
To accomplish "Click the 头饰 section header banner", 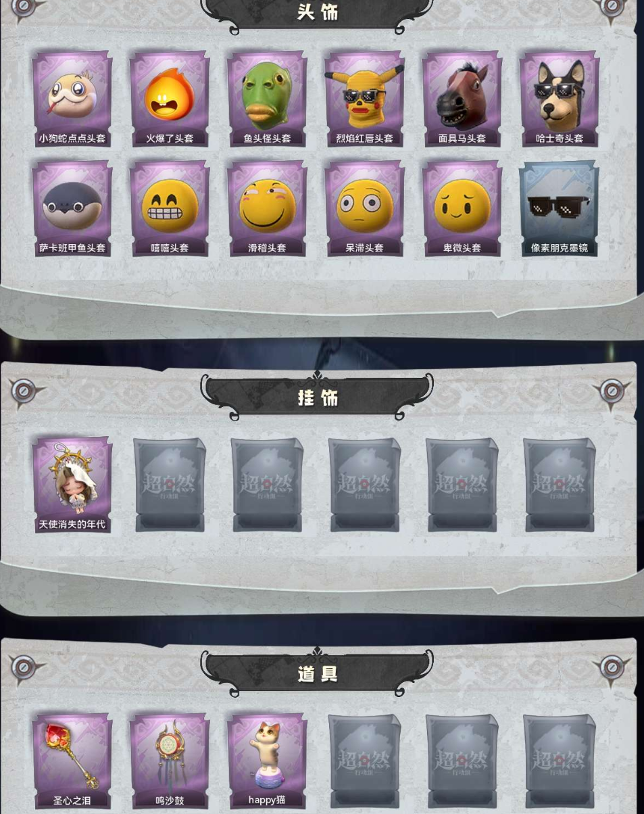I will click(317, 14).
